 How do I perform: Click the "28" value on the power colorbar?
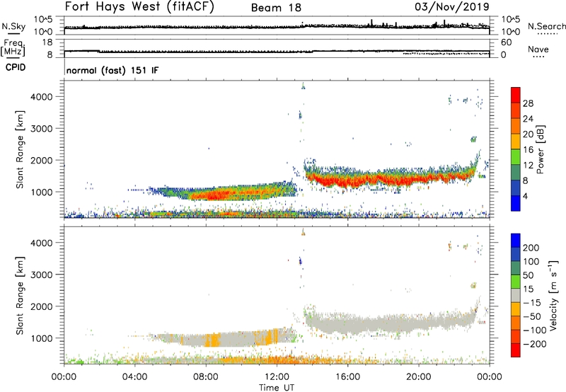click(528, 103)
